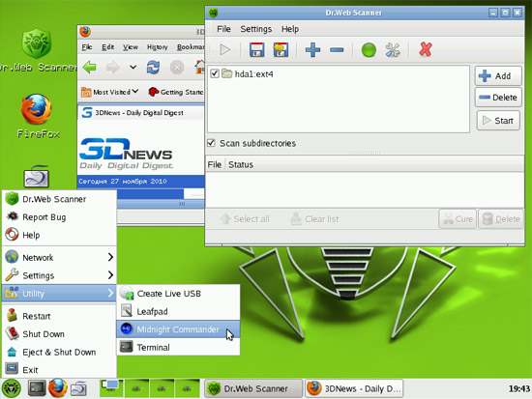Click the Select all button

(x=245, y=219)
